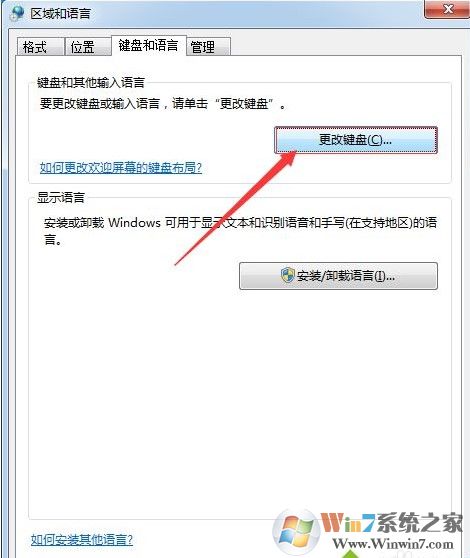Click the Windows logo watermark
The height and width of the screenshot is (558, 470).
tap(297, 533)
